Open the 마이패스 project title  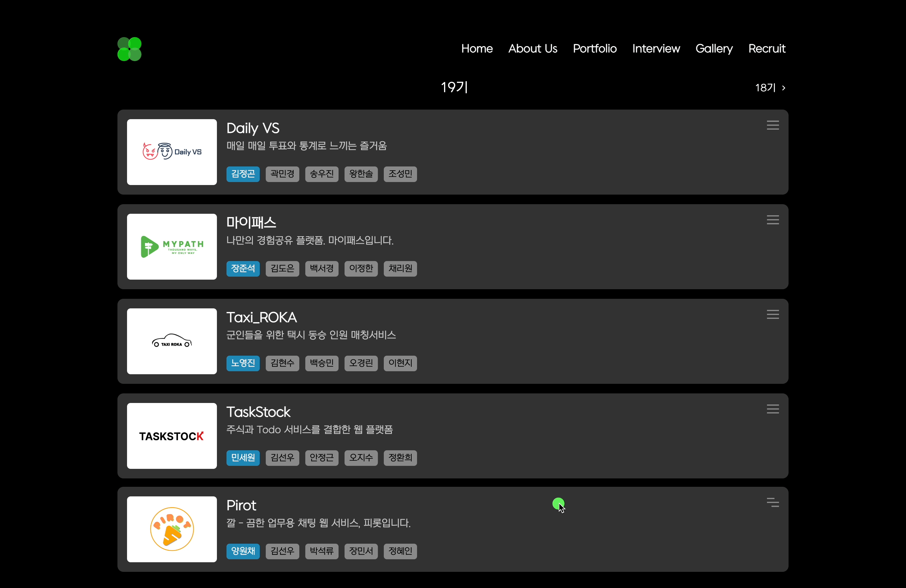click(251, 223)
